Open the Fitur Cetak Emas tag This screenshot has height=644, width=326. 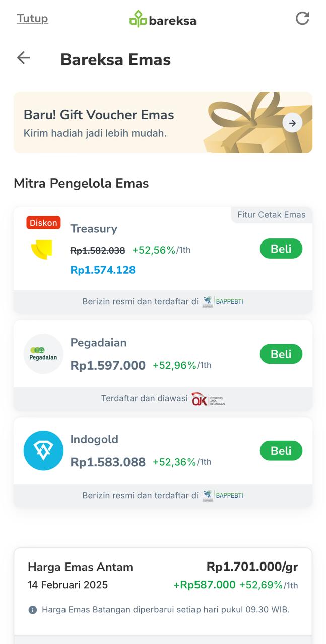(271, 215)
